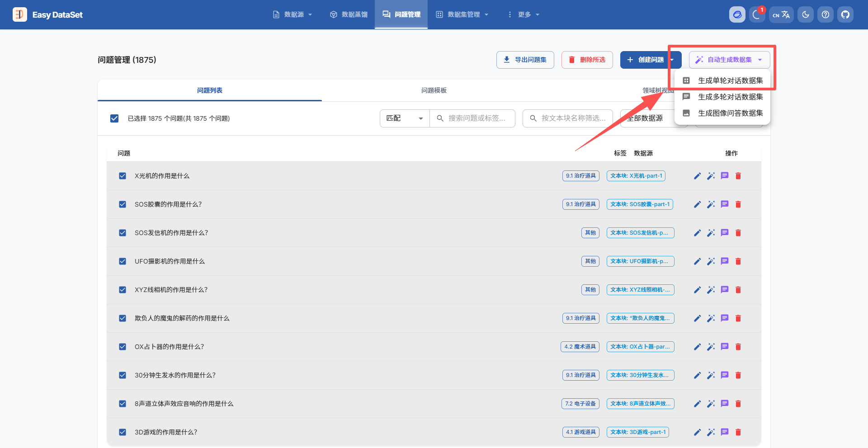This screenshot has width=868, height=448.
Task: Open the 问题管理 navigation item
Action: tap(401, 14)
